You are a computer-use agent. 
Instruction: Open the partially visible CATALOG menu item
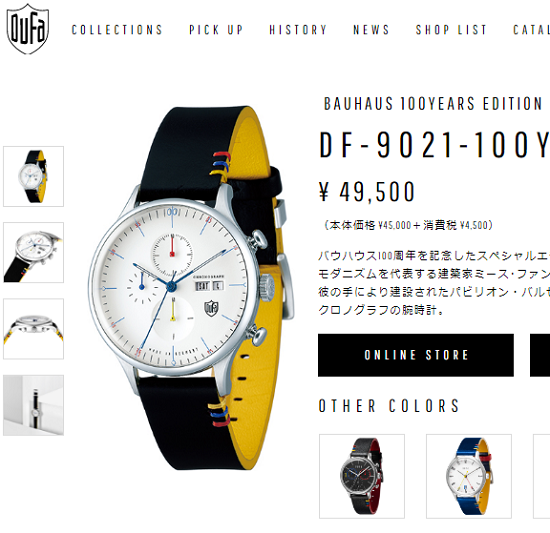pyautogui.click(x=531, y=30)
